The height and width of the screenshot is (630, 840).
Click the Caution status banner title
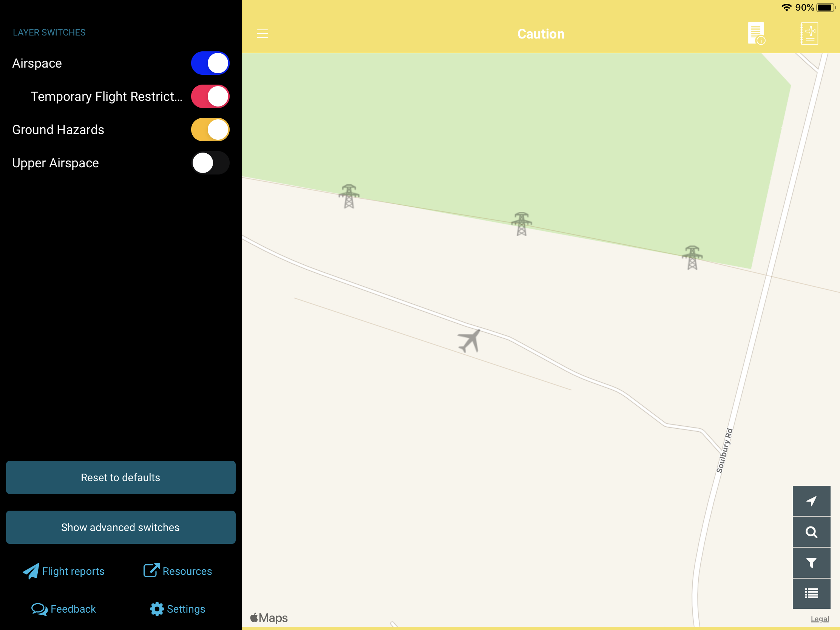click(x=541, y=34)
